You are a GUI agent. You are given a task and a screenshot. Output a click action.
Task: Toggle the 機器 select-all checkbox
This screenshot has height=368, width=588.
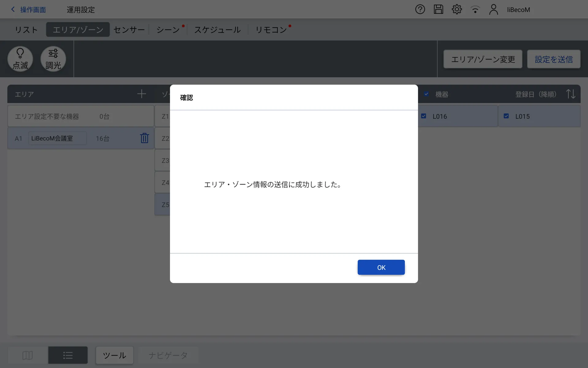click(x=426, y=94)
